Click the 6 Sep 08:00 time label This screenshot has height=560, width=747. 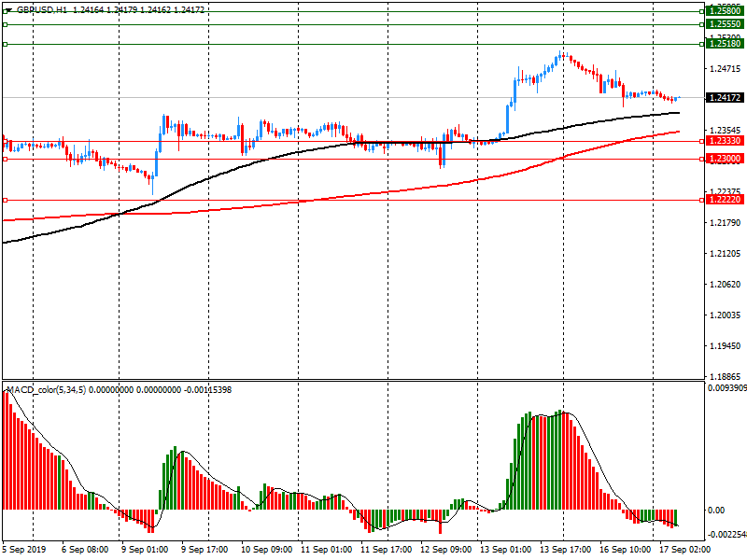pyautogui.click(x=85, y=550)
